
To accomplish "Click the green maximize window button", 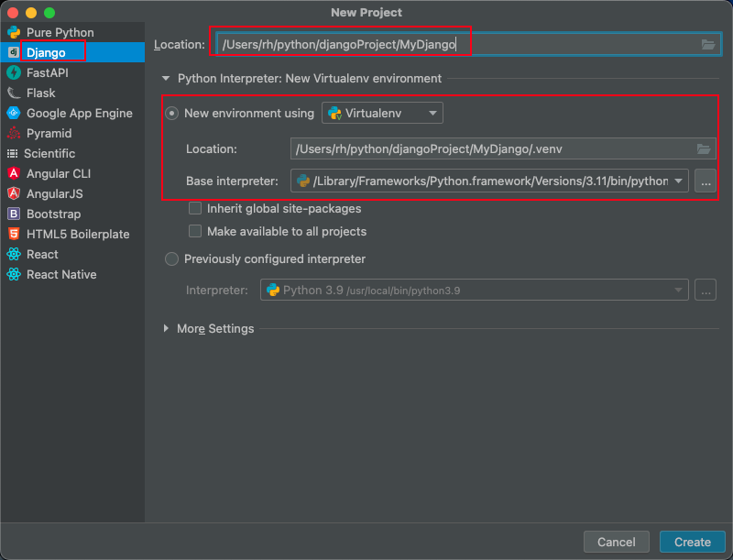I will point(49,13).
